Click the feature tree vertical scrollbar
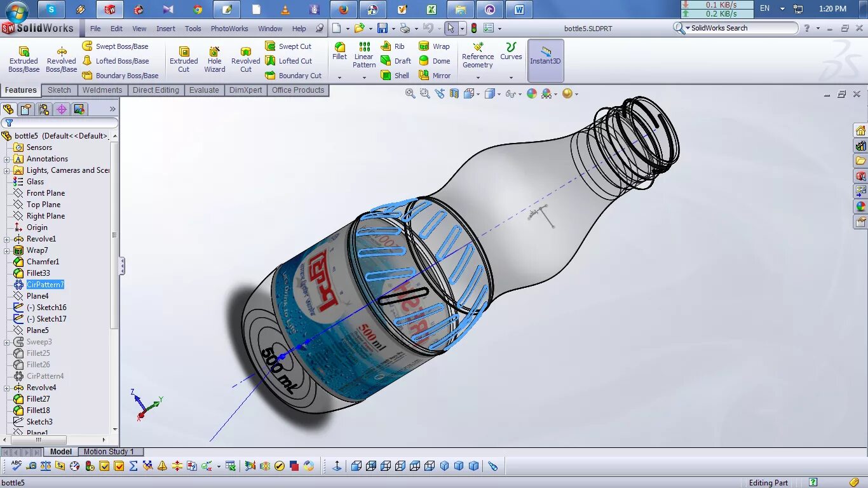The width and height of the screenshot is (868, 488). pos(114,235)
